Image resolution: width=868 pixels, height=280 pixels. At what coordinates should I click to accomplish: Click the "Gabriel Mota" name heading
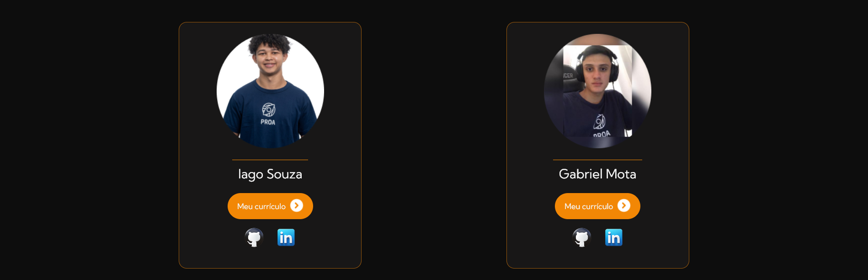(597, 174)
